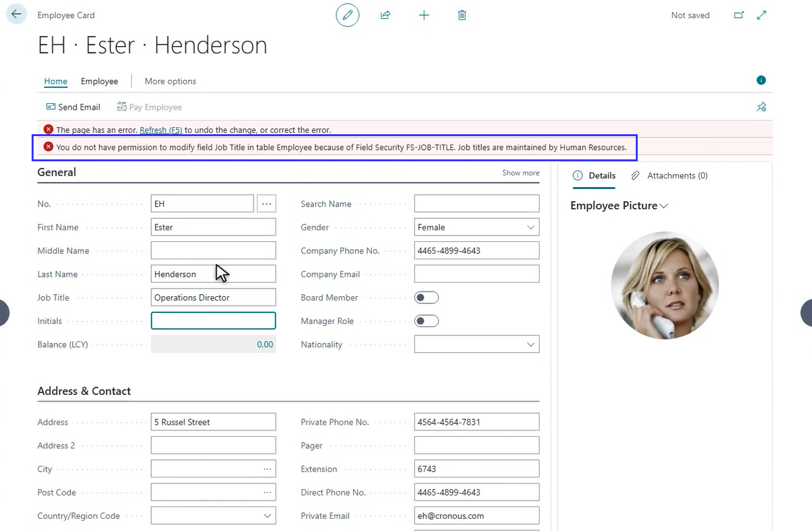Viewport: 812px width, 531px height.
Task: Switch to the Details FactBox tab
Action: (594, 175)
